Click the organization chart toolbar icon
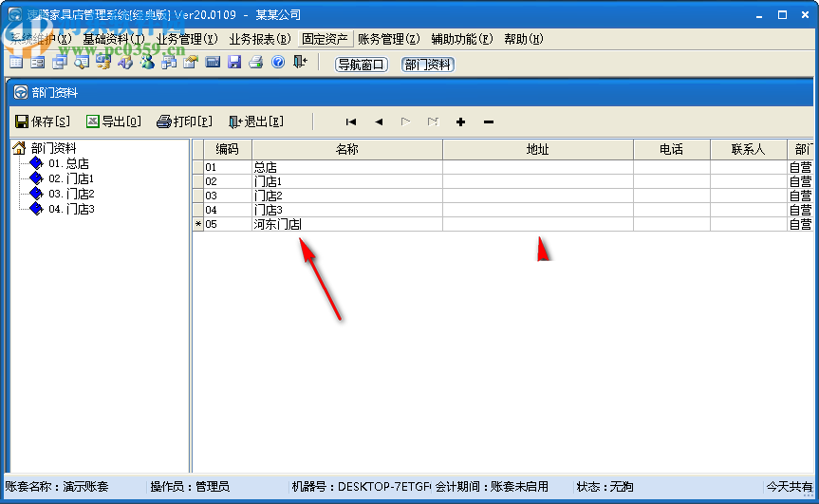819x504 pixels. (x=169, y=63)
